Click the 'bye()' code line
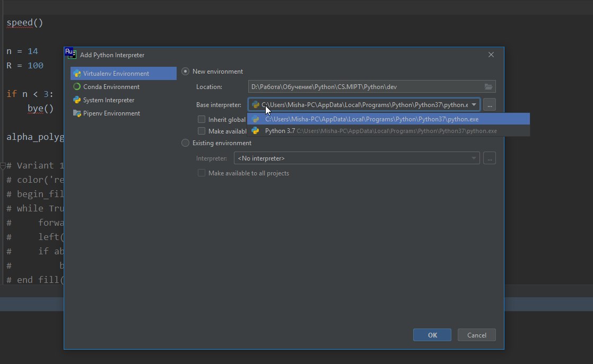Image resolution: width=593 pixels, height=364 pixels. pos(40,109)
